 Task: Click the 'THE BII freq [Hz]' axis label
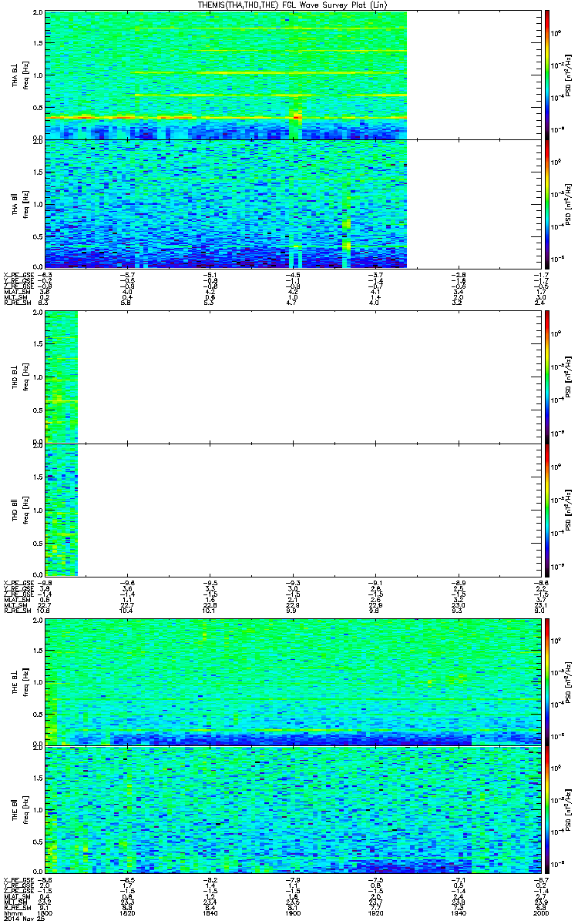pyautogui.click(x=20, y=809)
